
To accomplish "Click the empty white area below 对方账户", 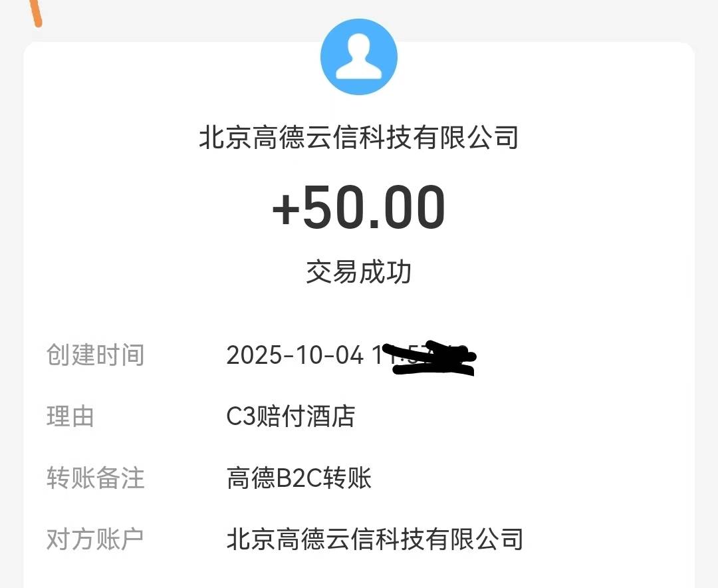I will pyautogui.click(x=359, y=572).
